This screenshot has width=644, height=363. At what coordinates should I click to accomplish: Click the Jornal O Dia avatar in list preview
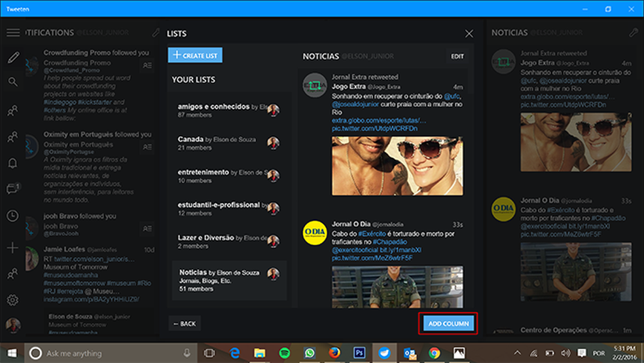coord(315,233)
